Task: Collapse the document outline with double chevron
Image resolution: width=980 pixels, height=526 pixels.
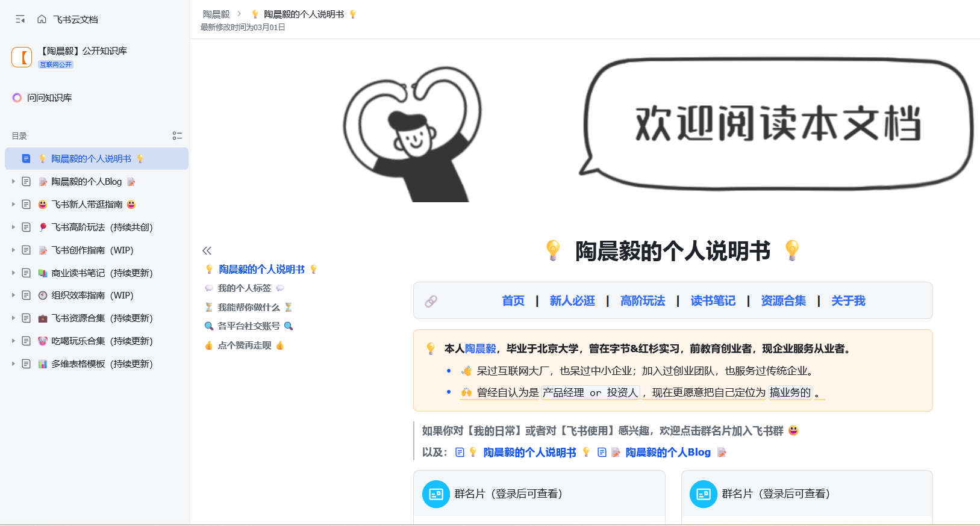Action: pyautogui.click(x=207, y=250)
